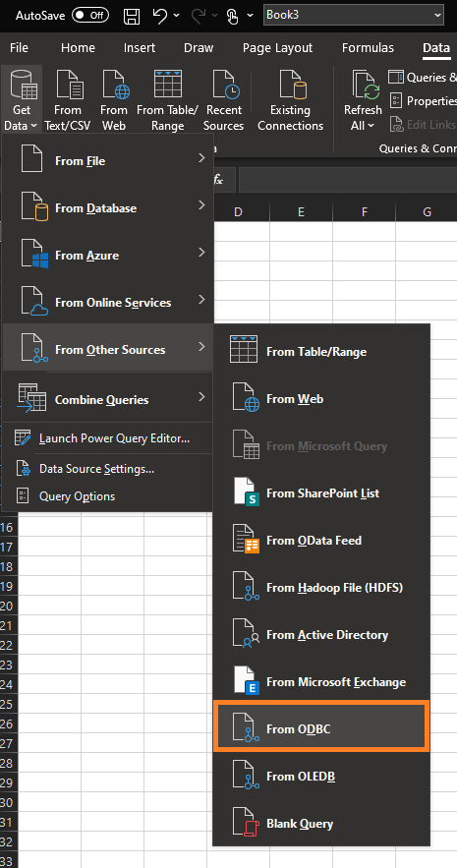Select row 22 header

tap(8, 645)
